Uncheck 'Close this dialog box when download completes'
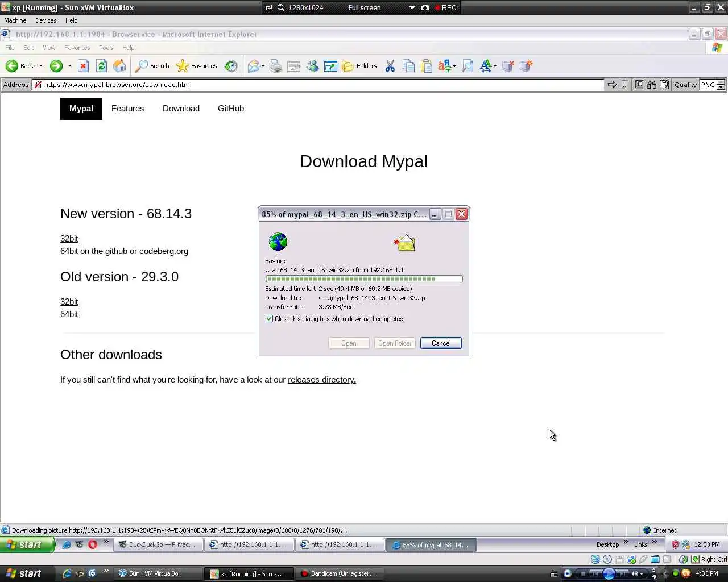The height and width of the screenshot is (582, 728). tap(270, 319)
